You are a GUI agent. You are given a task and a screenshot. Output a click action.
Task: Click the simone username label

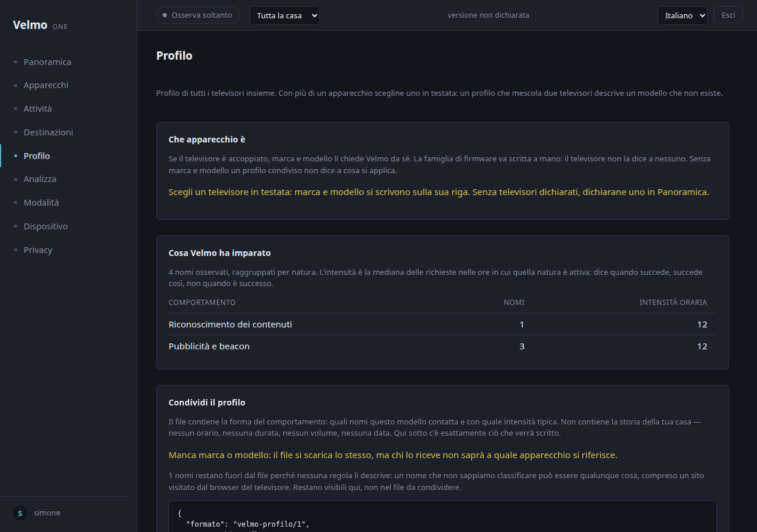(47, 513)
